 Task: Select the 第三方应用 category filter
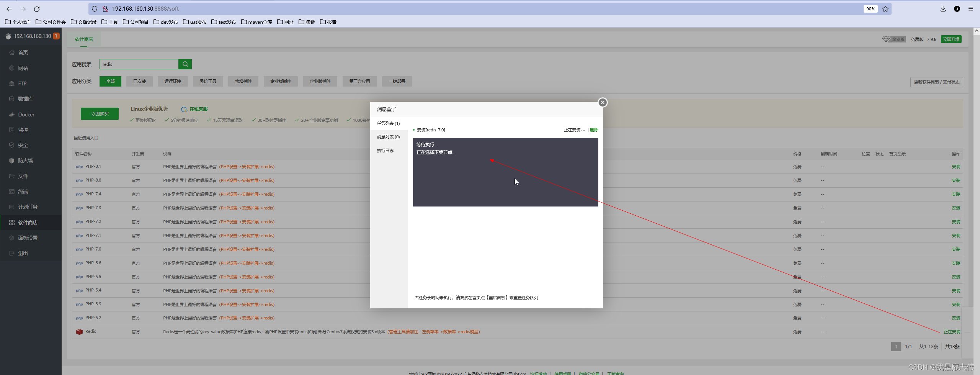359,81
